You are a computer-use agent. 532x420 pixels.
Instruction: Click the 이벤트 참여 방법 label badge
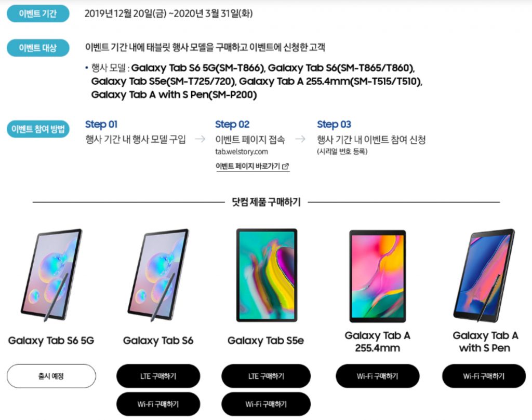point(38,129)
